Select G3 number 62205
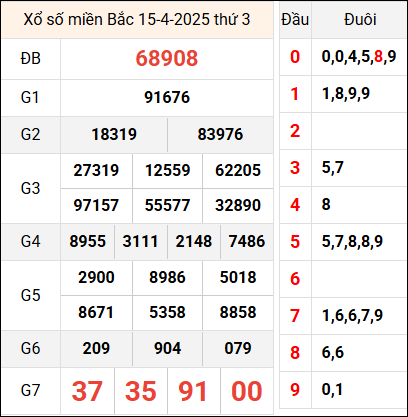 coord(238,170)
